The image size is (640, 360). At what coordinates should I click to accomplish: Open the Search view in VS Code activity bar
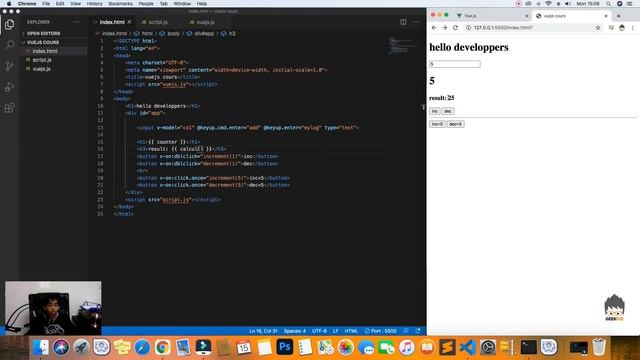click(9, 45)
